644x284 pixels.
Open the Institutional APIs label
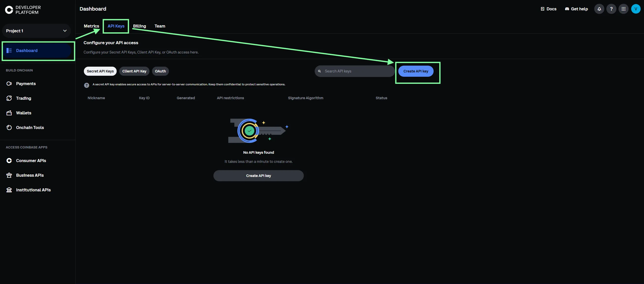coord(33,190)
